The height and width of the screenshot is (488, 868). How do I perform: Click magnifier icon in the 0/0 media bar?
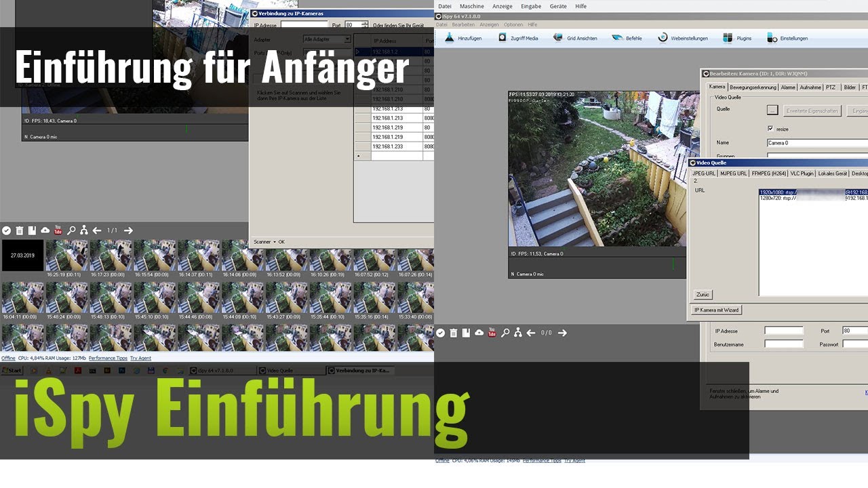point(505,333)
